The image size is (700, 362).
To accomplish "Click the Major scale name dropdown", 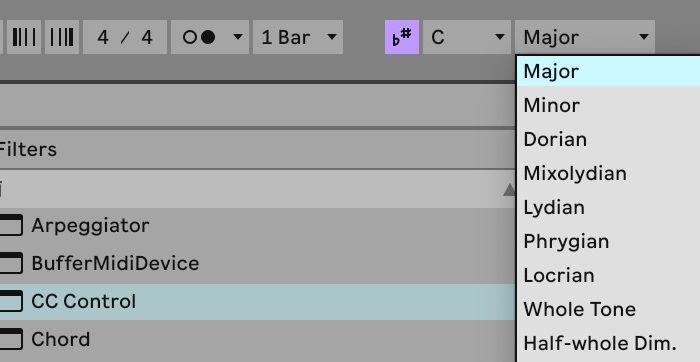I will tap(585, 37).
